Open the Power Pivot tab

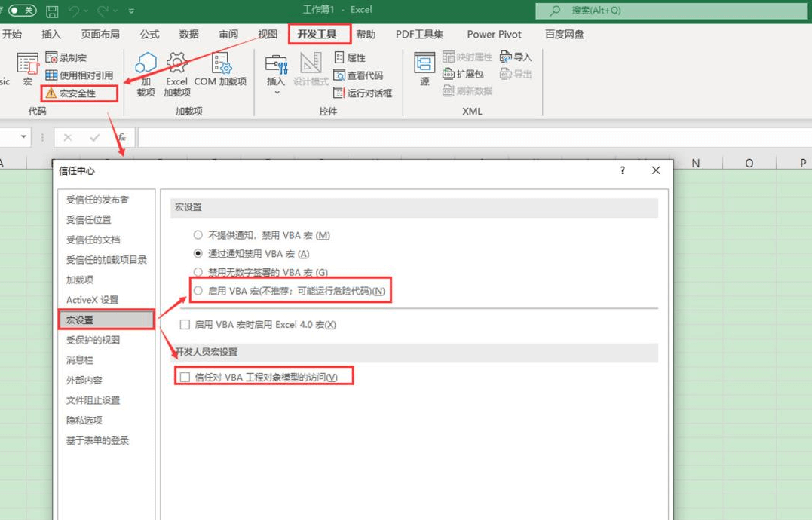coord(494,34)
